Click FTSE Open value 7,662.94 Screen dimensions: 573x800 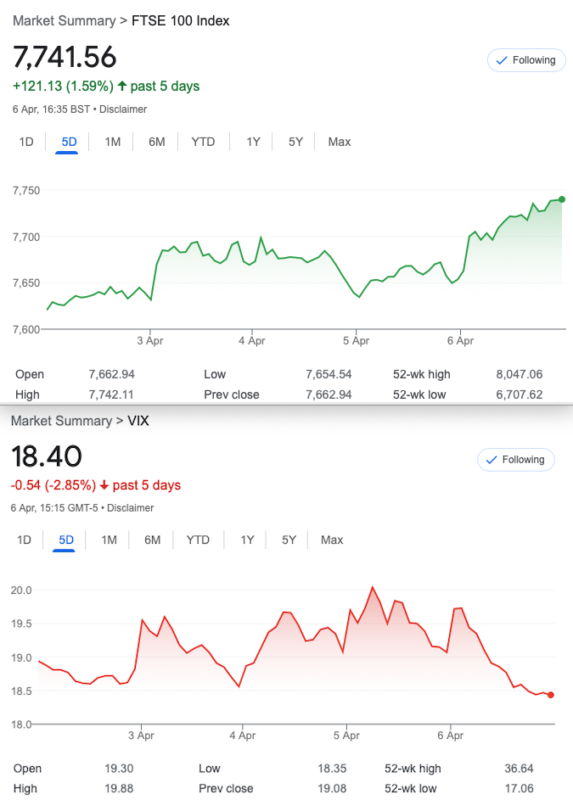[112, 374]
